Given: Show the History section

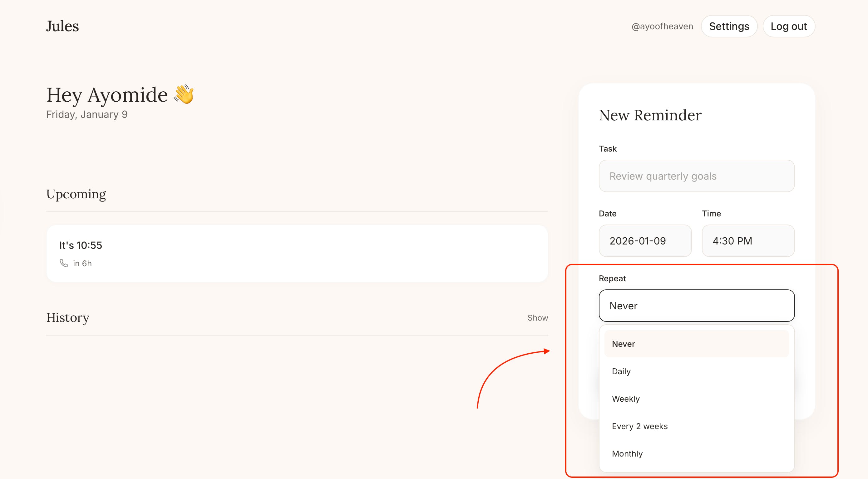Looking at the screenshot, I should pos(537,318).
